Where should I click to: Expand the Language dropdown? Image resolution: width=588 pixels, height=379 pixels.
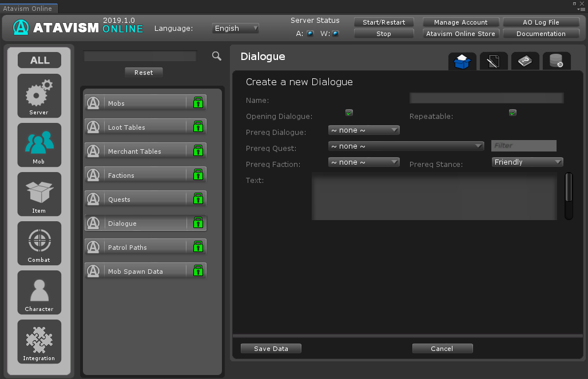(x=236, y=28)
